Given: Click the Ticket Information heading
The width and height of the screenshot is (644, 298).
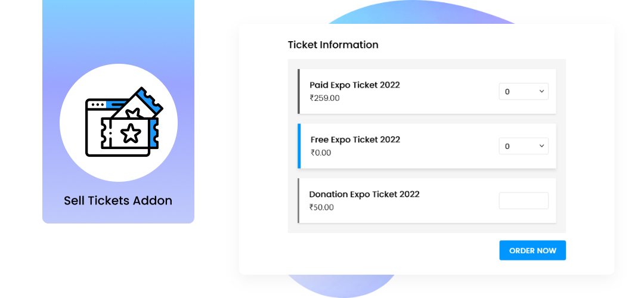Looking at the screenshot, I should (x=333, y=45).
